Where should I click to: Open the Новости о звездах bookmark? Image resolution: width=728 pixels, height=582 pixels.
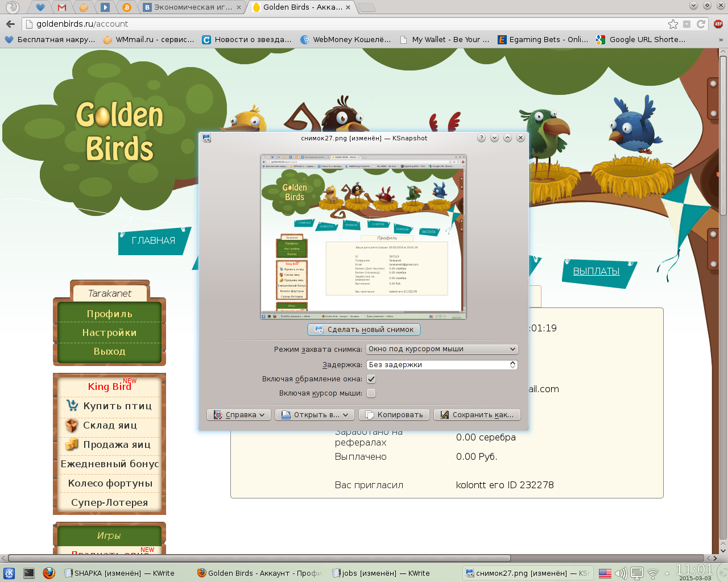point(247,40)
